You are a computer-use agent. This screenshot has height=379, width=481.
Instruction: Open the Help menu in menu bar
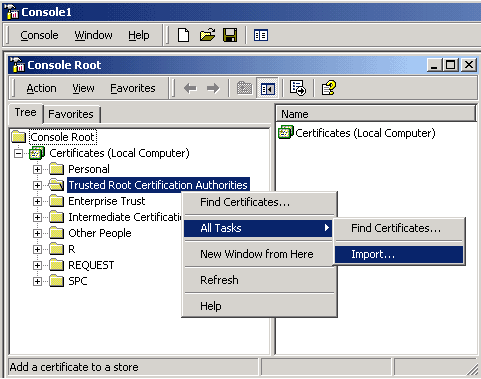click(x=139, y=35)
